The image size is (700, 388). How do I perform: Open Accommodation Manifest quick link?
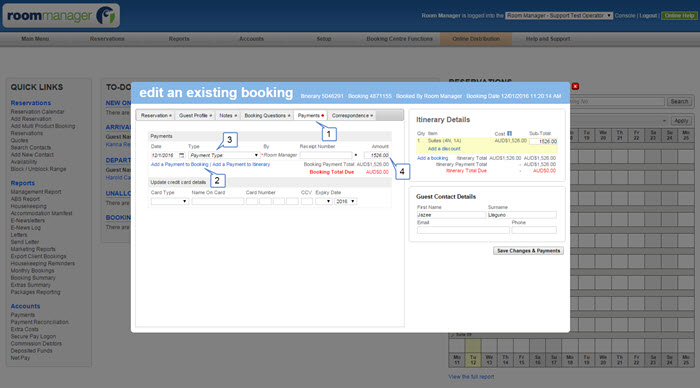[x=42, y=213]
